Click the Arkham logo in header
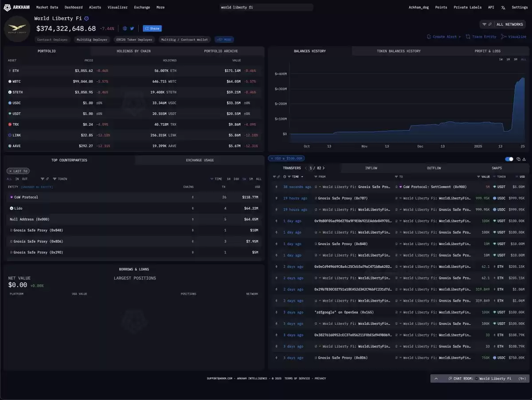532x400 pixels. pyautogui.click(x=17, y=7)
